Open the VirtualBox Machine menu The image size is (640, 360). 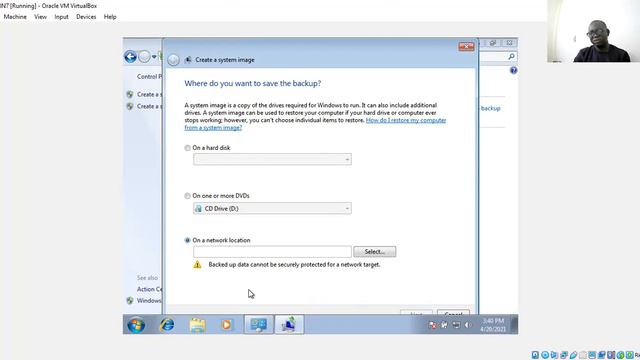tap(15, 17)
